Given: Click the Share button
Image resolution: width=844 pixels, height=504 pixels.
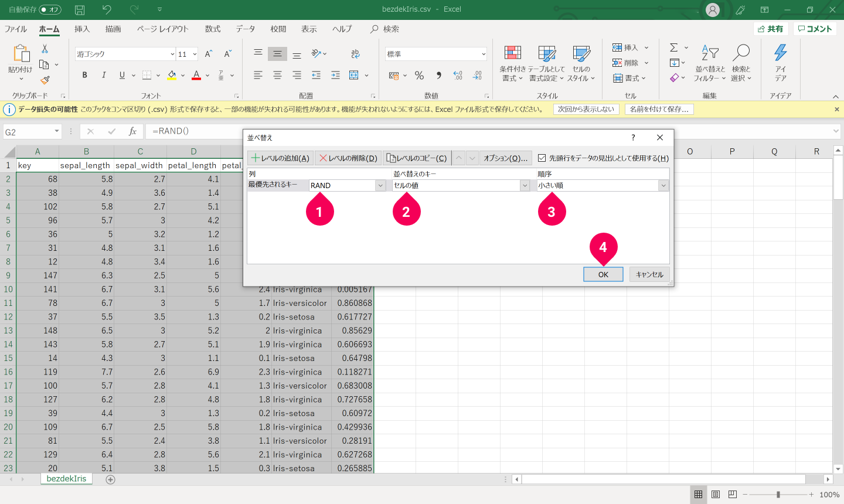Looking at the screenshot, I should [770, 29].
